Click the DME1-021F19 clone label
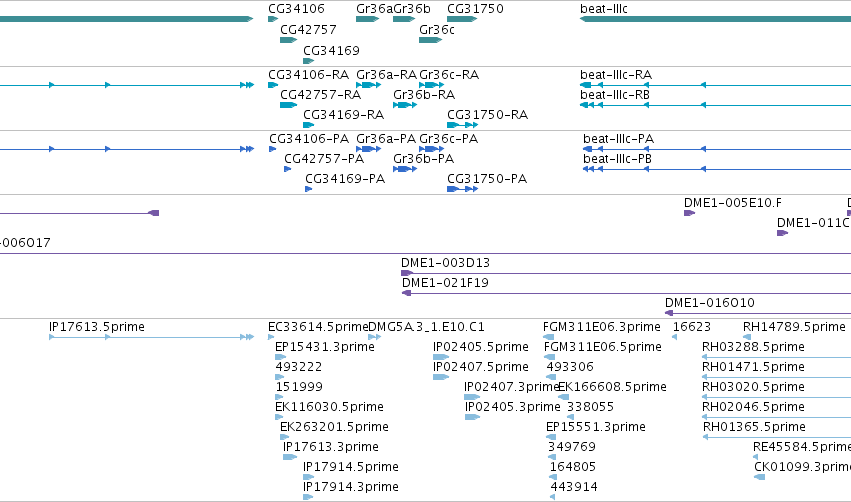This screenshot has width=851, height=502. [445, 283]
